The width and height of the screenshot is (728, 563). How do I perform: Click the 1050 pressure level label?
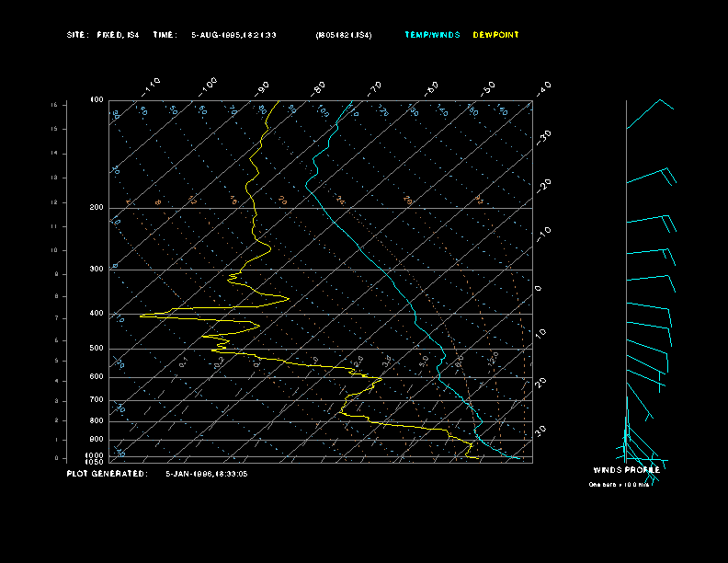[95, 462]
